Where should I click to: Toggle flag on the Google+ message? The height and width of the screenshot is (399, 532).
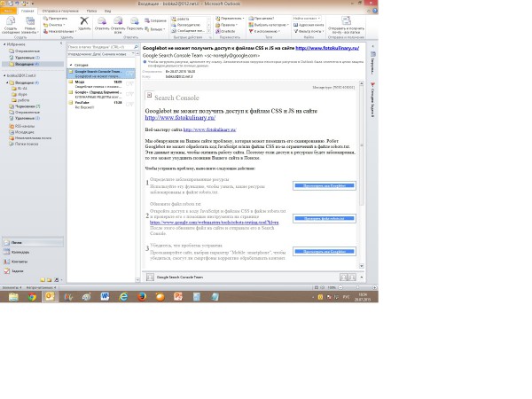[129, 94]
